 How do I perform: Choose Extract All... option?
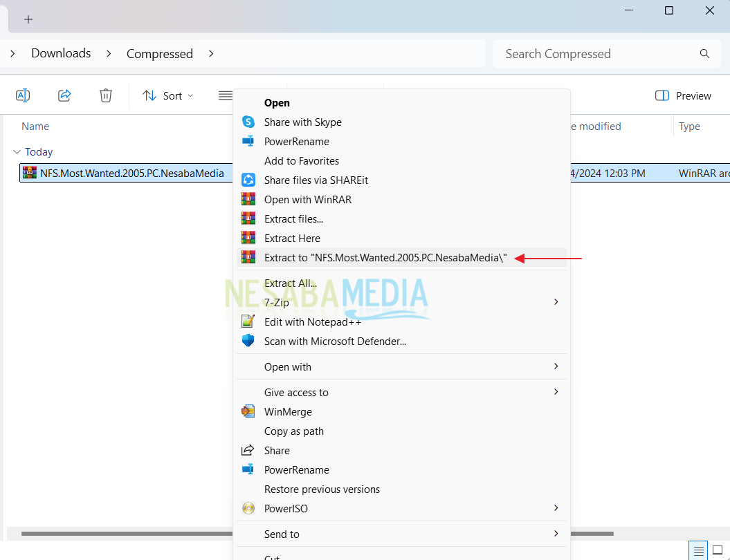coord(401,283)
